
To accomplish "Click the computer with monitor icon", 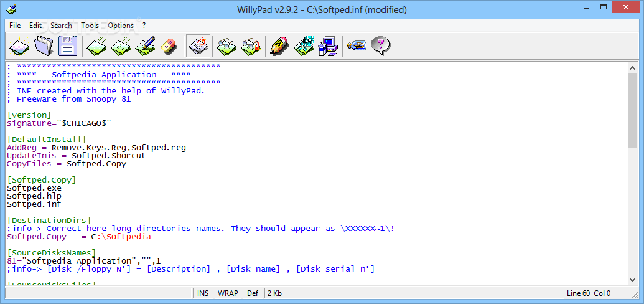I will coord(328,45).
